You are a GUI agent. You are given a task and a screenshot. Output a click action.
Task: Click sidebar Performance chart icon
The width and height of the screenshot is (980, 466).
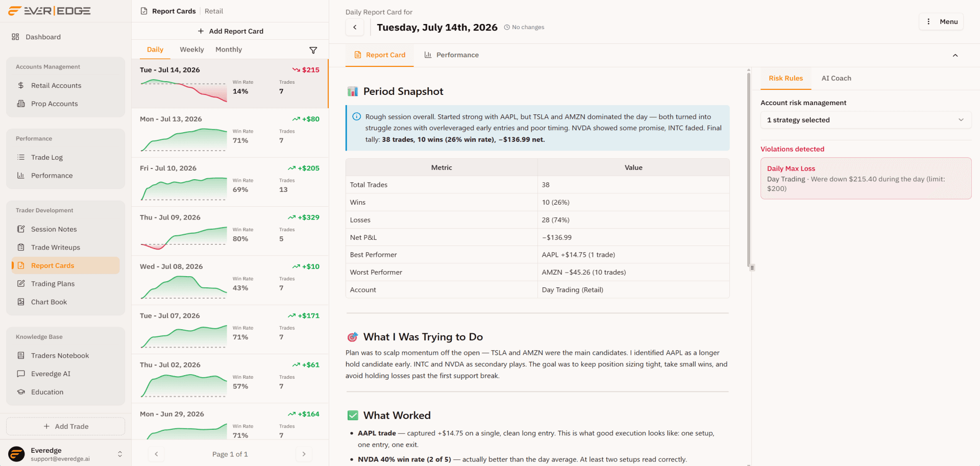[x=21, y=176]
